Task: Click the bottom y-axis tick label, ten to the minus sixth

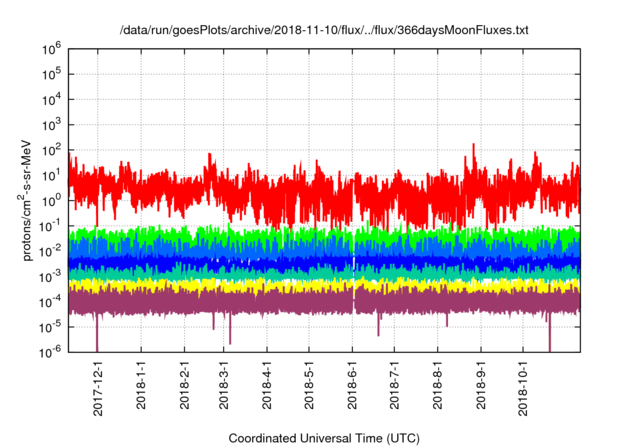Action: (52, 351)
